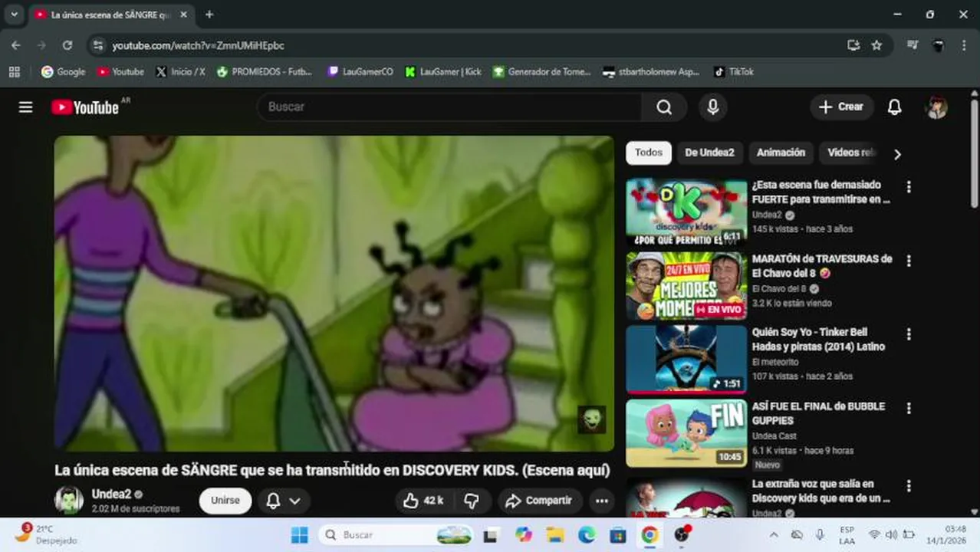The width and height of the screenshot is (980, 552).
Task: Open Chrome apps grid in bookmarks bar
Action: click(14, 71)
